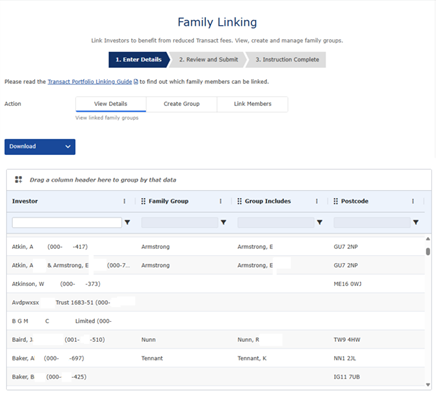Go to step 3 Instruction Complete
Screen dimensions: 436x397
click(287, 60)
